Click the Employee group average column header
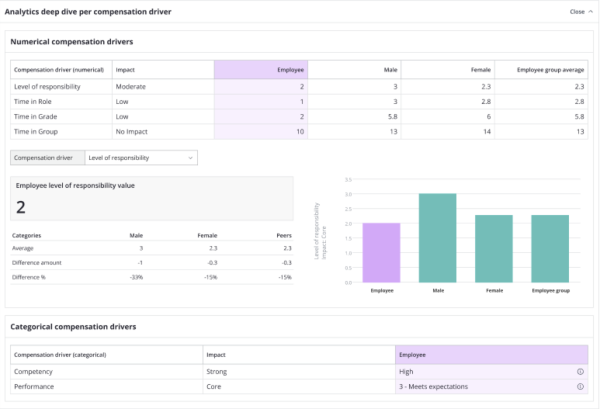Image resolution: width=600 pixels, height=409 pixels. (543, 70)
